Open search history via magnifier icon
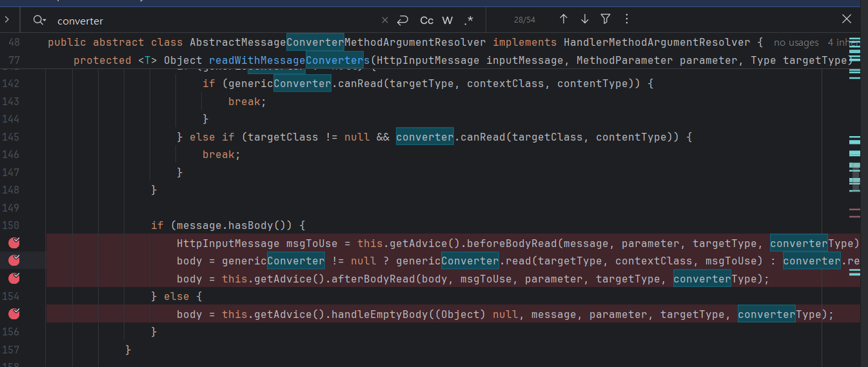 coord(39,20)
